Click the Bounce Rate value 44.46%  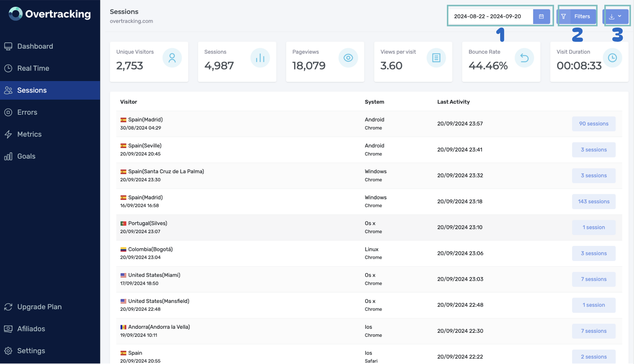(x=488, y=66)
